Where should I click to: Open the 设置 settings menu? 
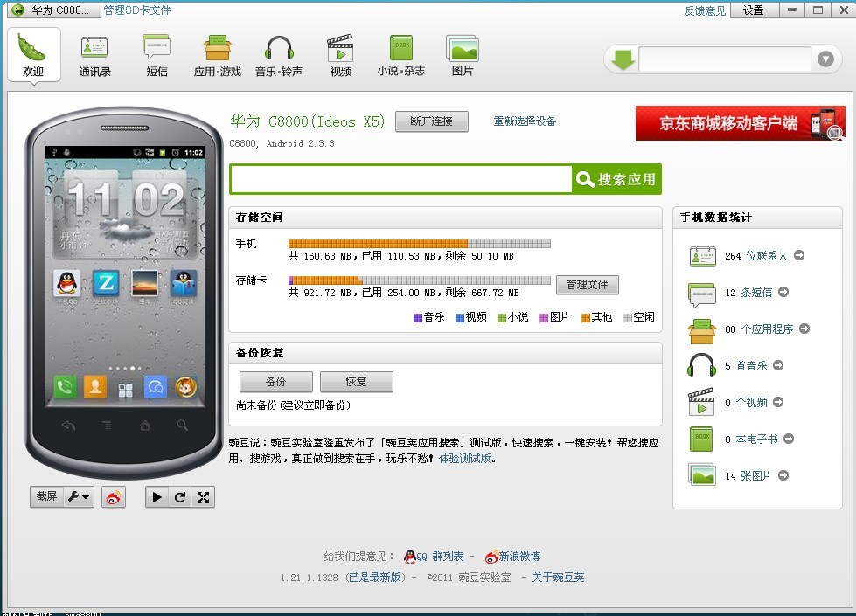(754, 10)
